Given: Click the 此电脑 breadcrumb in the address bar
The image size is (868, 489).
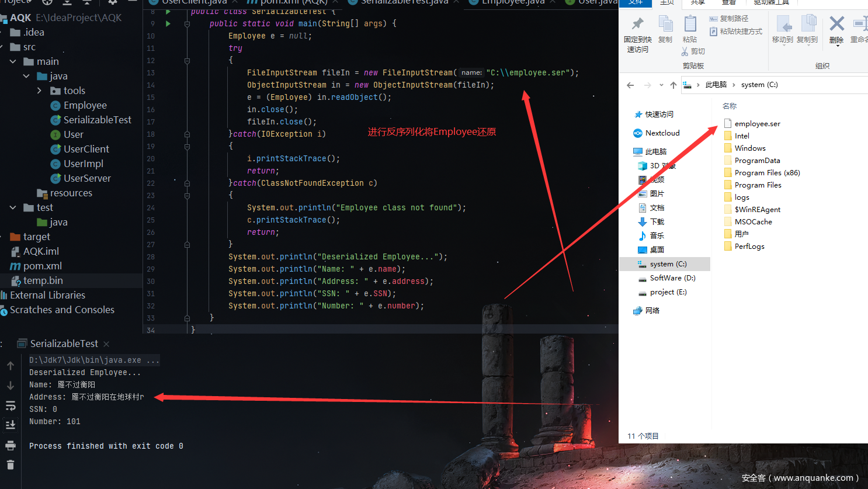Looking at the screenshot, I should (716, 85).
